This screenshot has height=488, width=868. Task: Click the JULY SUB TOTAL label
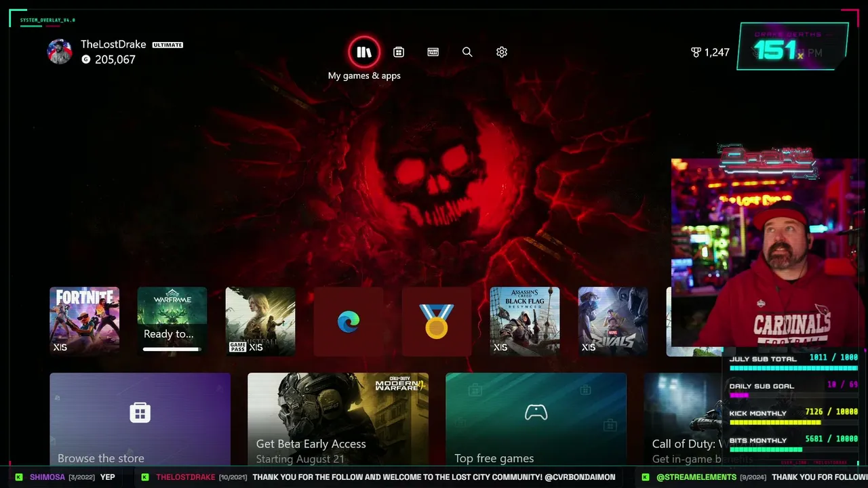[x=763, y=359]
